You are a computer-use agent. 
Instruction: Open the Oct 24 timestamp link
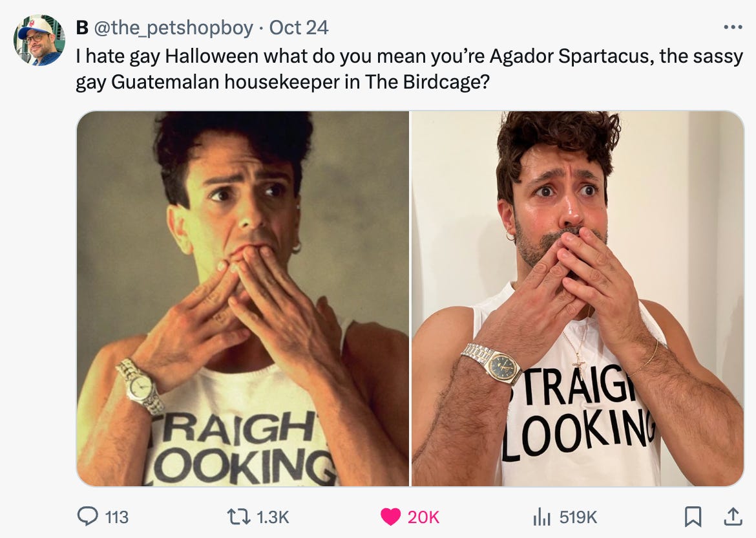click(299, 28)
